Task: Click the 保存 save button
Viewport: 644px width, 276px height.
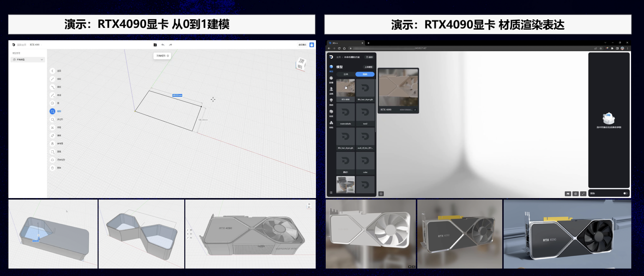Action: (x=369, y=57)
